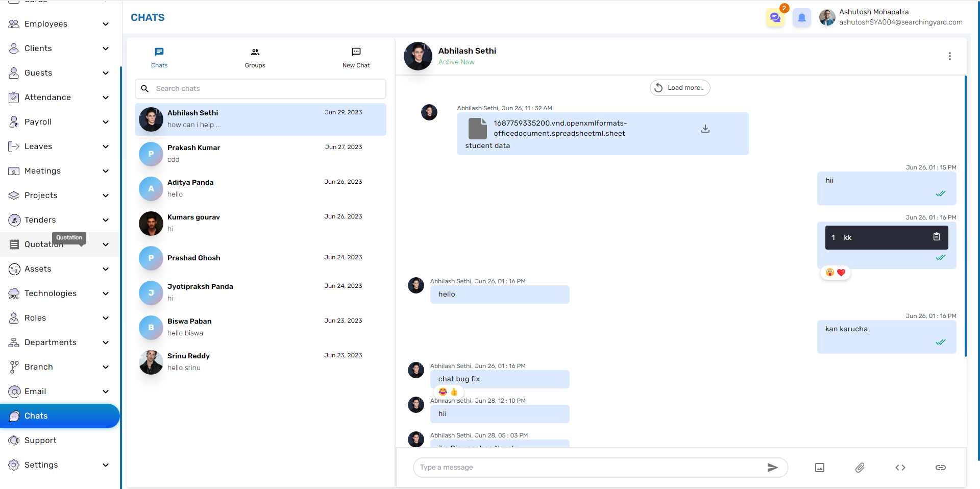Click the paperclip attachment icon
Viewport: 980px width, 489px height.
click(860, 468)
